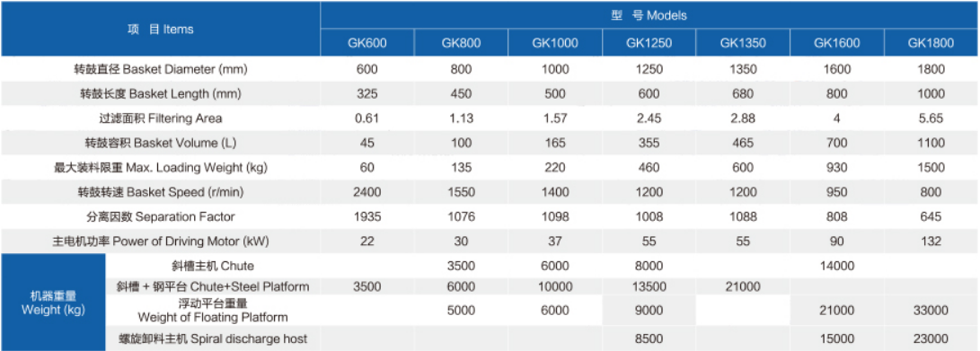This screenshot has width=980, height=351.
Task: Select basket speed value 2400
Action: coord(367,192)
